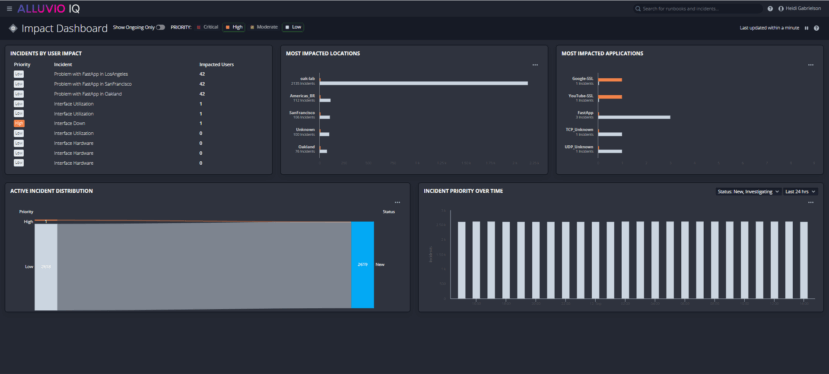
Task: Select the UDP_Unknown application label
Action: (x=580, y=147)
